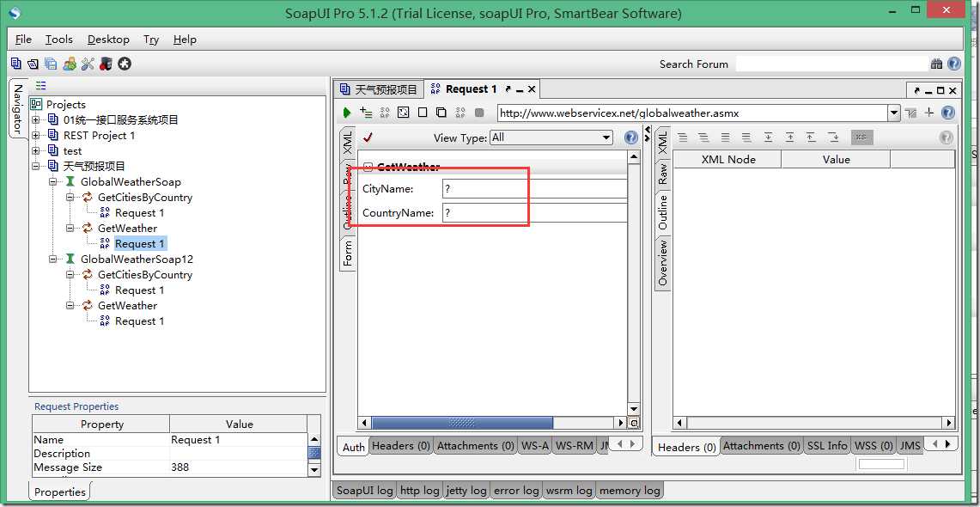The height and width of the screenshot is (507, 980).
Task: Open the endpoint URL dropdown arrow
Action: 894,113
